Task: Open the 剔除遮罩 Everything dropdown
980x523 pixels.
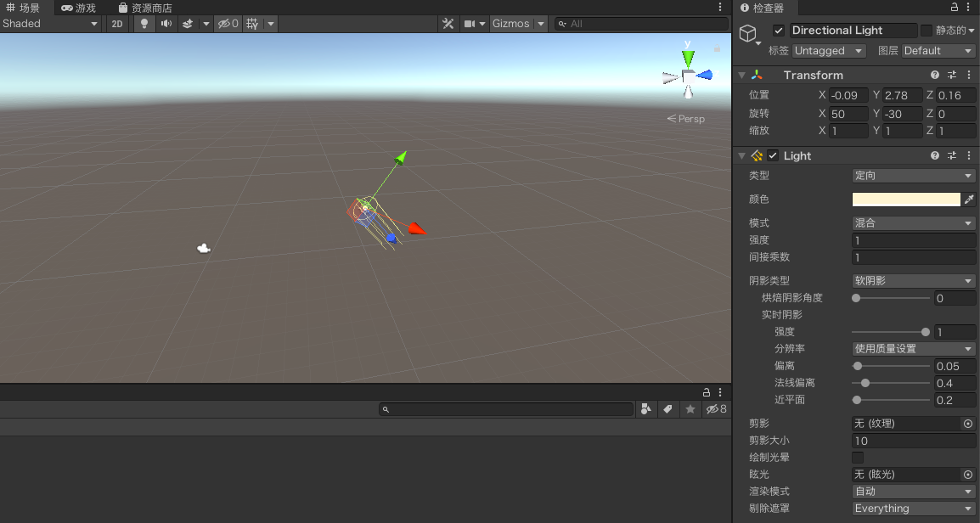Action: point(912,508)
